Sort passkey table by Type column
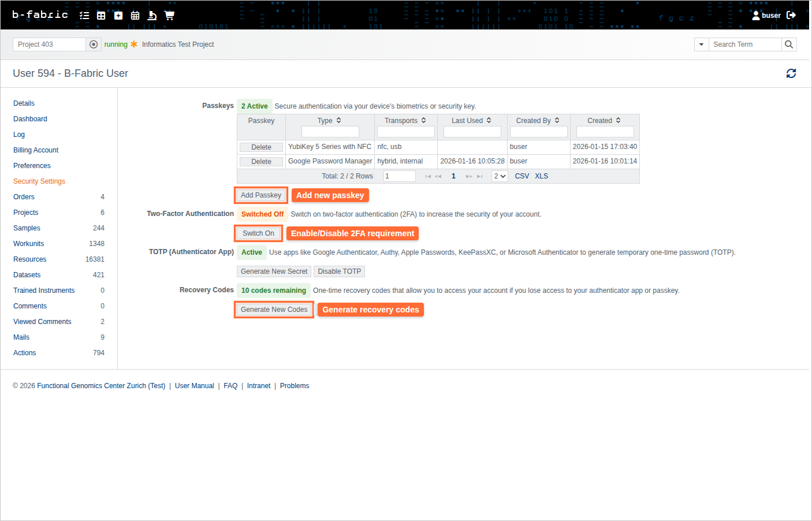 [329, 121]
